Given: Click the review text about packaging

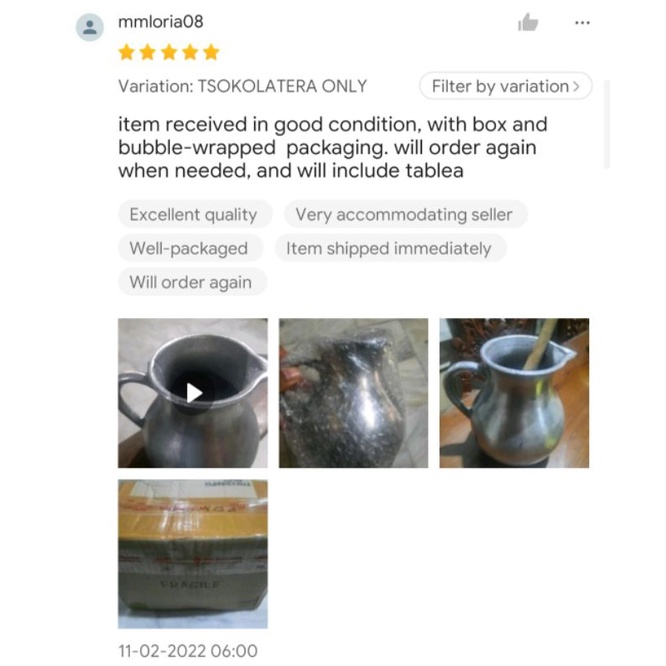Looking at the screenshot, I should tap(333, 147).
